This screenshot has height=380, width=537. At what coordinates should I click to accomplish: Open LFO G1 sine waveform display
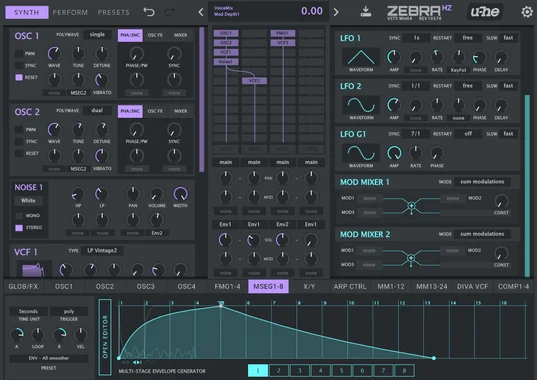tap(361, 152)
